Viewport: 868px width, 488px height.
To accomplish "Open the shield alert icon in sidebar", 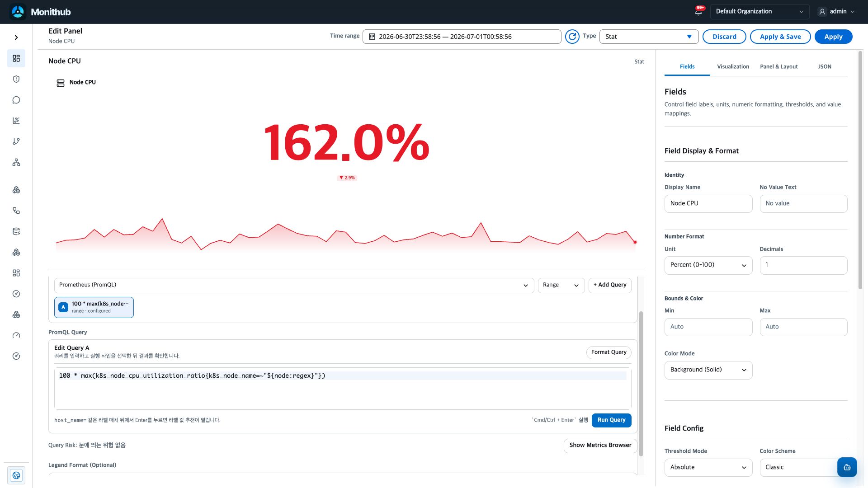I will 16,79.
